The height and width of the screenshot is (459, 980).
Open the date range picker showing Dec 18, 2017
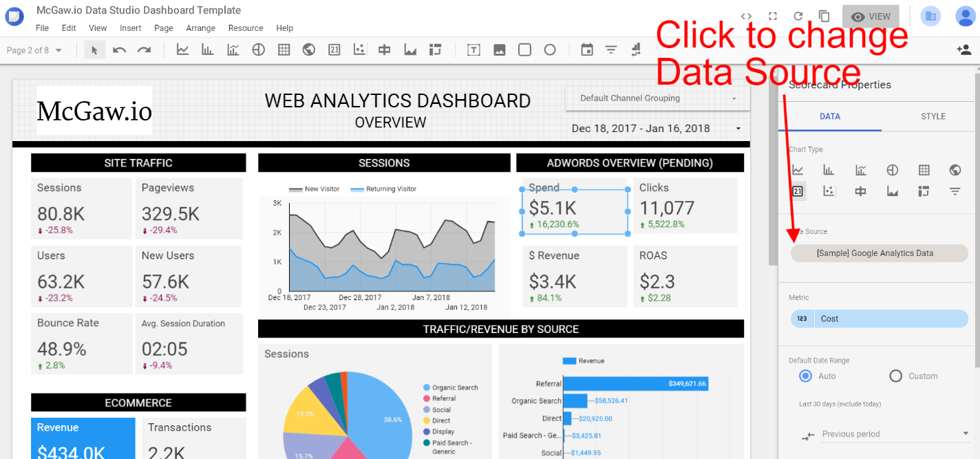pyautogui.click(x=656, y=128)
